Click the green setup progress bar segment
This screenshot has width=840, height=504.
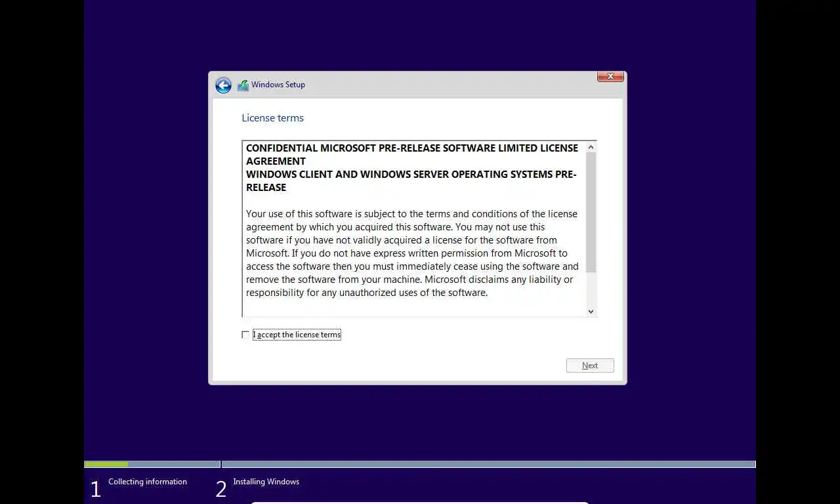[x=106, y=464]
